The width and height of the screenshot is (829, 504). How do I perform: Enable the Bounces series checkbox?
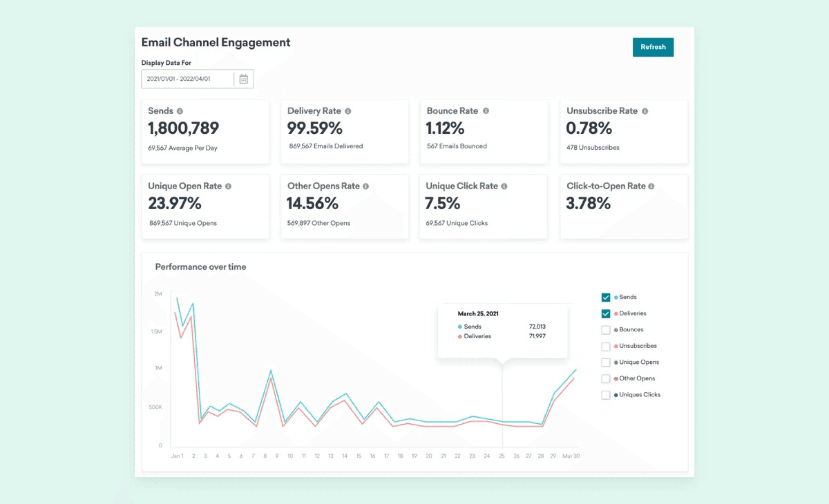tap(606, 330)
